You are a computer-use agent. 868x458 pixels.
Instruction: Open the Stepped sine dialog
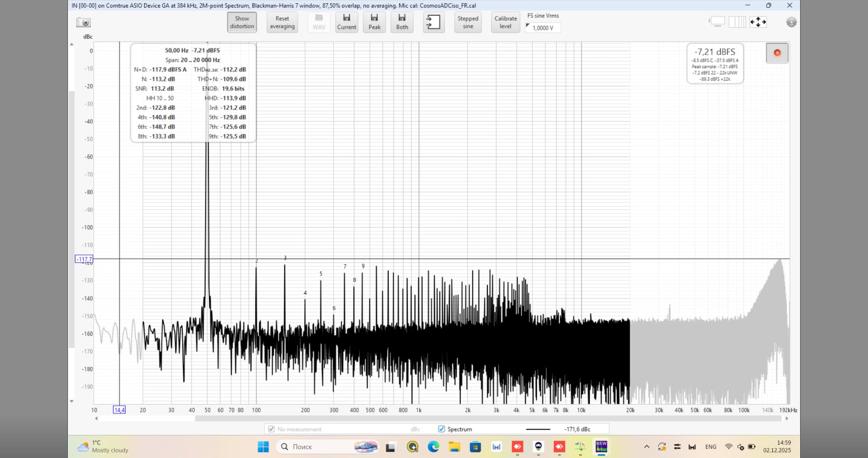467,22
